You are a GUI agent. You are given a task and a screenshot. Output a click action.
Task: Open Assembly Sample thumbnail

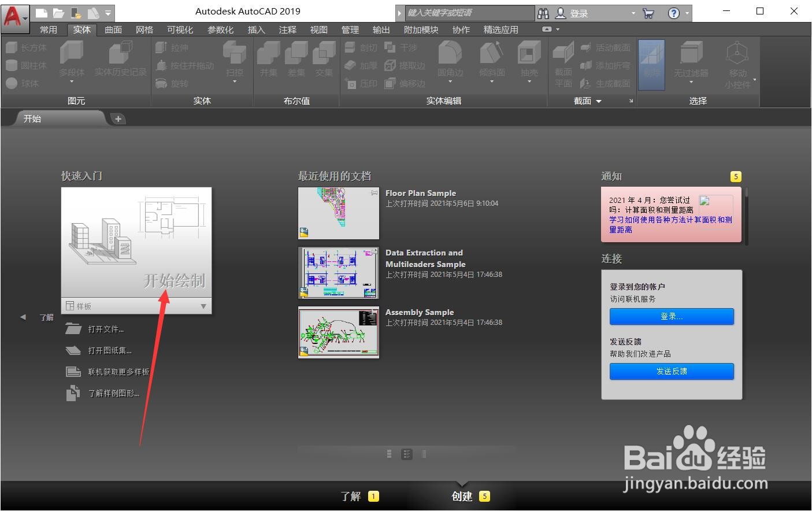coord(339,332)
